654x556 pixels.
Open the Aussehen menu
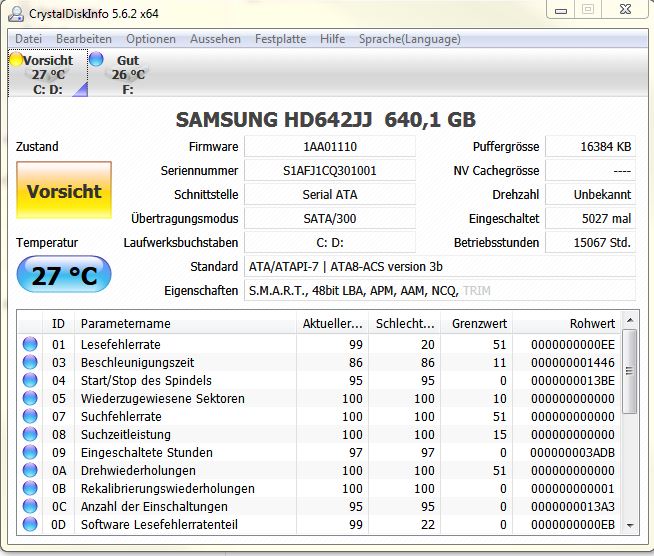(x=215, y=39)
